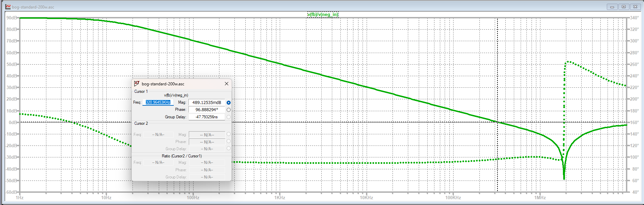The width and height of the screenshot is (644, 205).
Task: Close the cursor dialog bog-standard-200w.asc
Action: (x=227, y=84)
